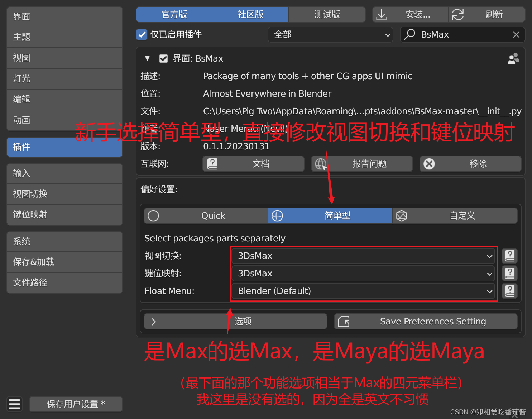
Task: Open the 输入 preferences tab
Action: click(65, 174)
